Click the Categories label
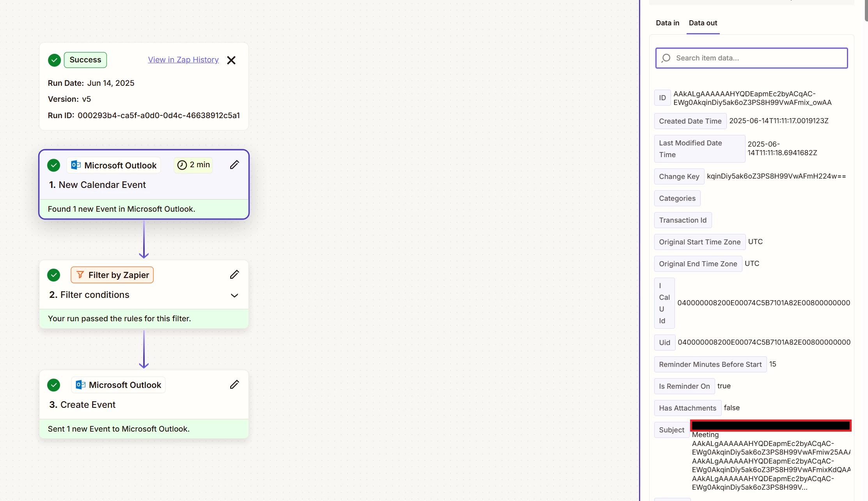The image size is (868, 501). click(677, 198)
